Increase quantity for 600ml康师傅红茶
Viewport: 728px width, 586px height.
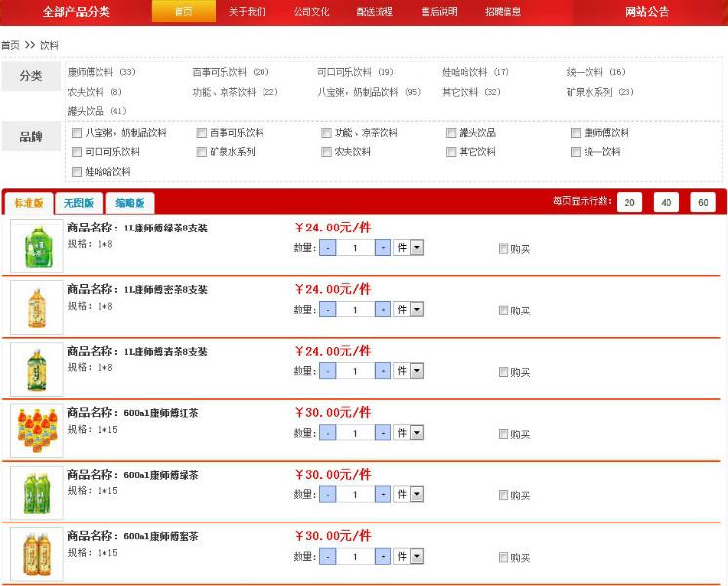[383, 433]
